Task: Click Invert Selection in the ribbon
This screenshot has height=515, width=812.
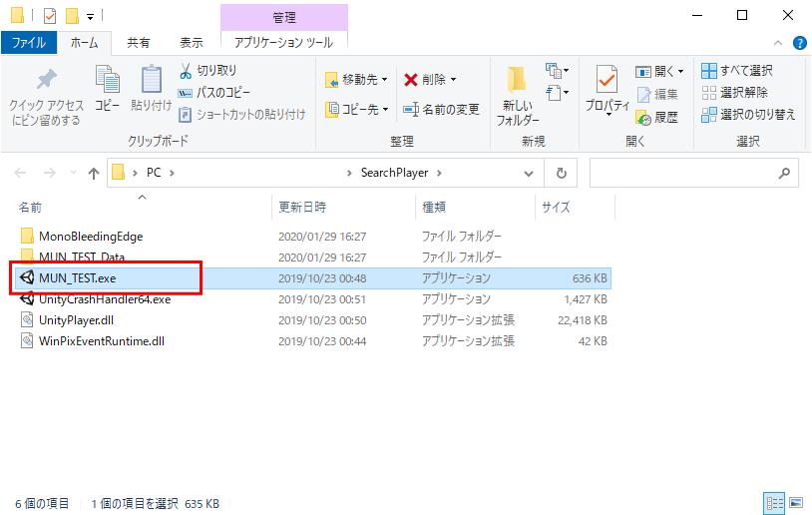Action: coord(747,115)
